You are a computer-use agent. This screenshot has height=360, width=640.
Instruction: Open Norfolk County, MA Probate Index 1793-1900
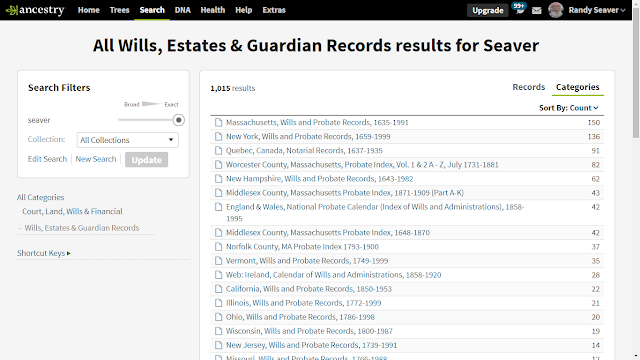point(302,247)
